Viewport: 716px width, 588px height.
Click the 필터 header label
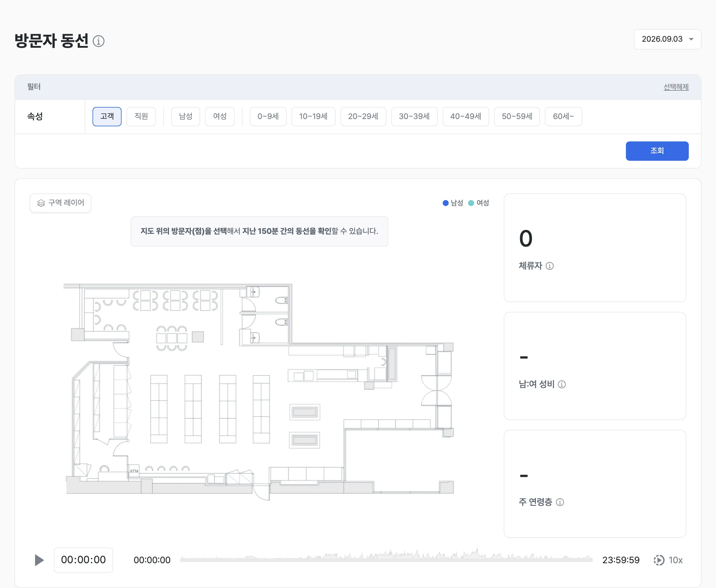coord(34,87)
